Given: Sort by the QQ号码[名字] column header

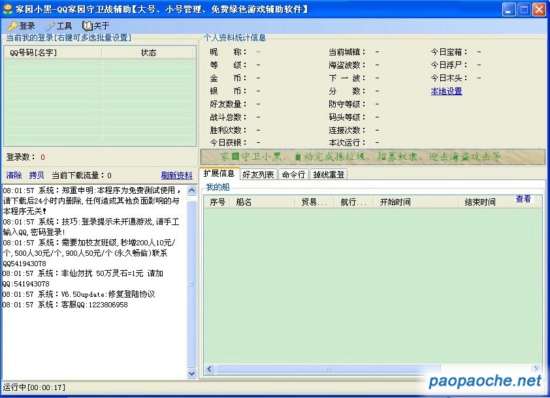Looking at the screenshot, I should click(x=53, y=53).
